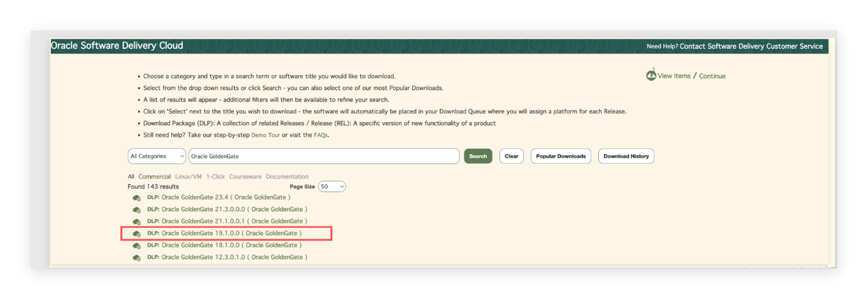This screenshot has width=868, height=299.
Task: Open Popular Downloads
Action: tap(561, 156)
